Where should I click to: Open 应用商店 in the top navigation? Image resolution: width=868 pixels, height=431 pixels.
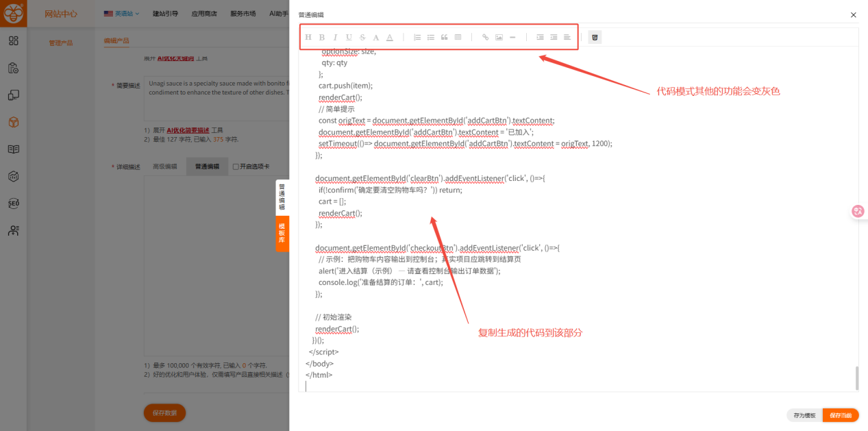203,13
